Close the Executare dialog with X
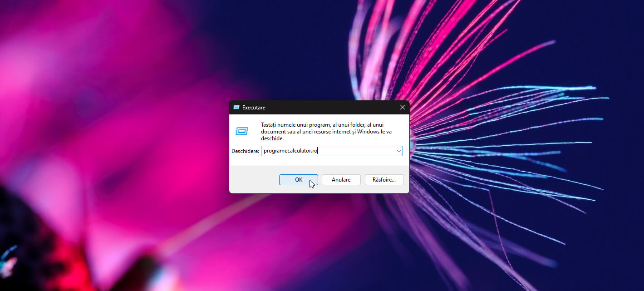The width and height of the screenshot is (644, 291). (402, 108)
